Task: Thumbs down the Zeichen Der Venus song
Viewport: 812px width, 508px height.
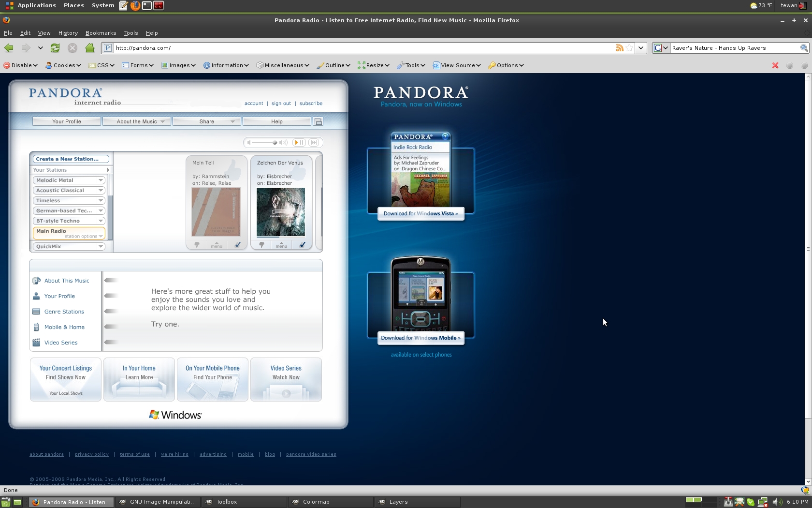Action: pos(261,245)
